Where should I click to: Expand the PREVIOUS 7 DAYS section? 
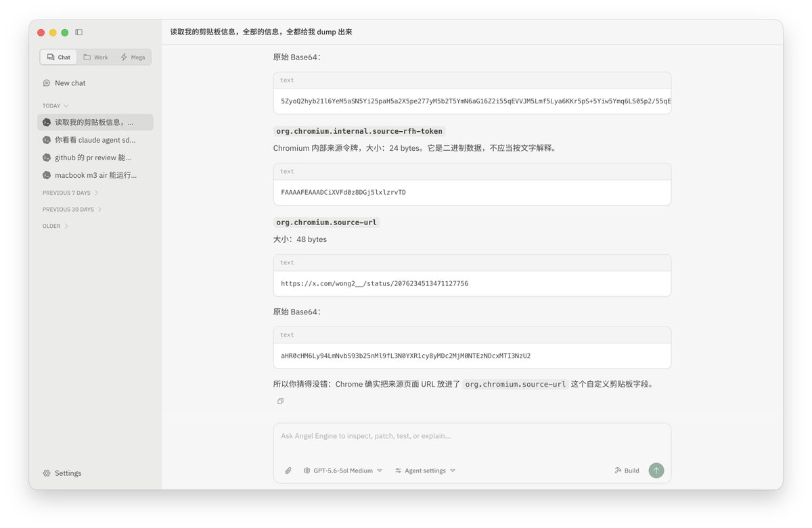(70, 193)
